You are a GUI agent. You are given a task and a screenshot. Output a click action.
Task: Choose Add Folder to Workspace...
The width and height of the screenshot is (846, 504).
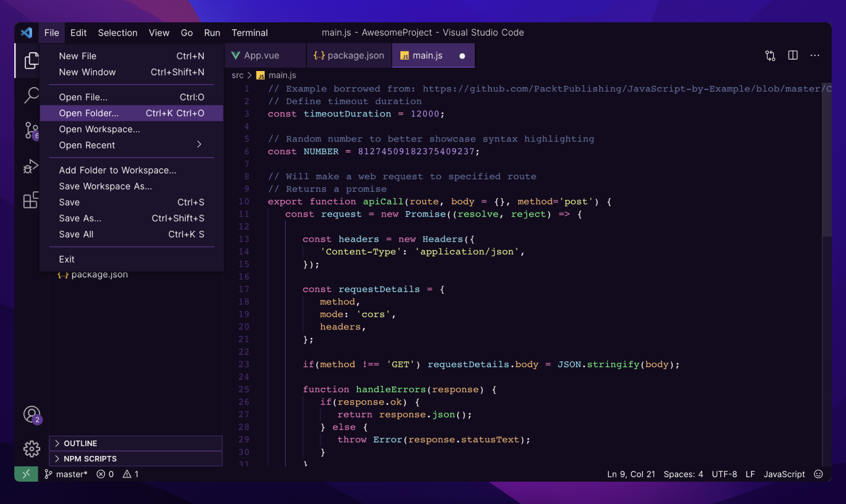[x=132, y=171]
